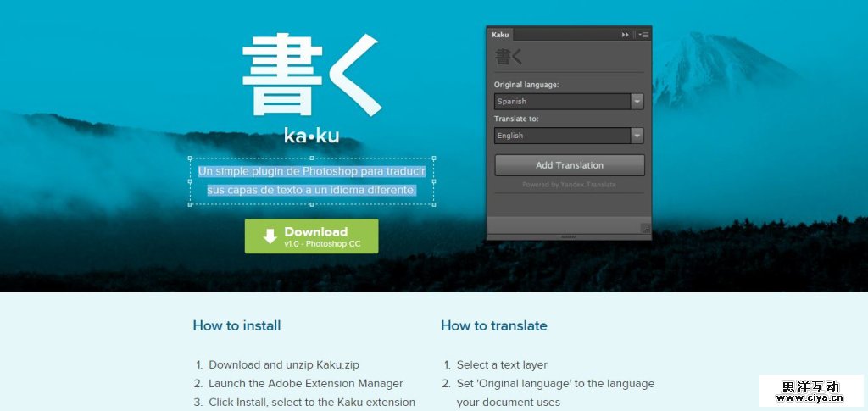Click the How to install heading
This screenshot has height=411, width=868.
(236, 325)
